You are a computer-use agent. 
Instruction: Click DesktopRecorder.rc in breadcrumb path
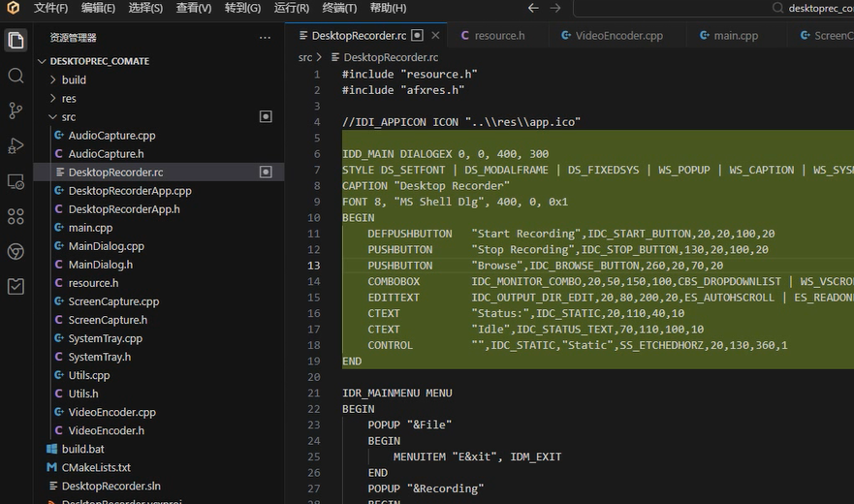click(x=391, y=57)
